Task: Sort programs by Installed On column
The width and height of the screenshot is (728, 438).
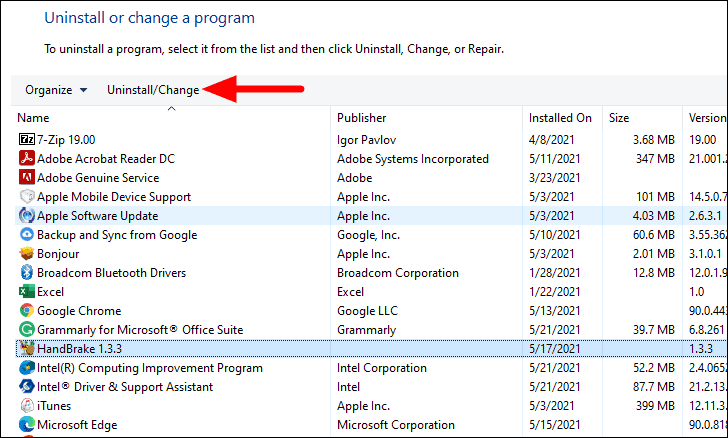Action: tap(562, 118)
